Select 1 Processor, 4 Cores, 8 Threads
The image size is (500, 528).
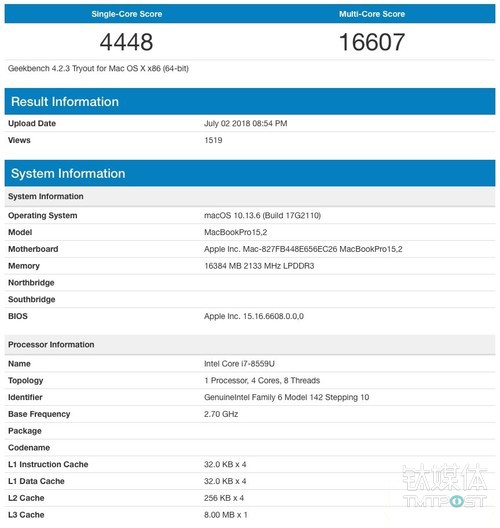262,381
